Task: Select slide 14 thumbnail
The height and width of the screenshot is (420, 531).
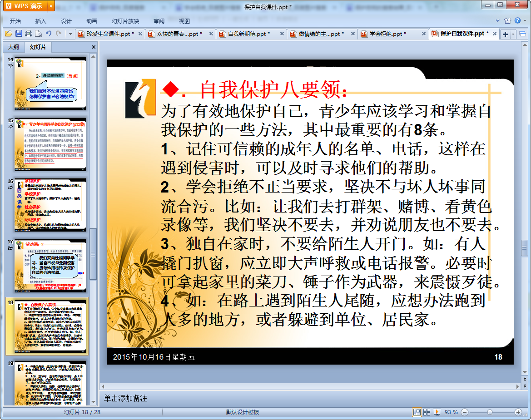Action: click(x=50, y=84)
